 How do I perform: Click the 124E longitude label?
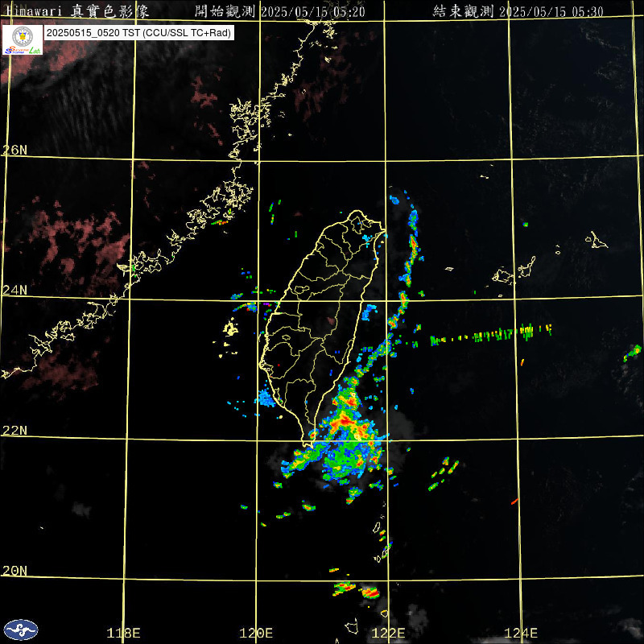click(x=521, y=633)
